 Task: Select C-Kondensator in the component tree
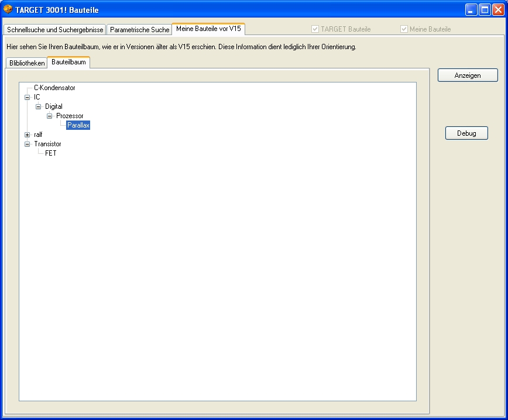coord(54,88)
